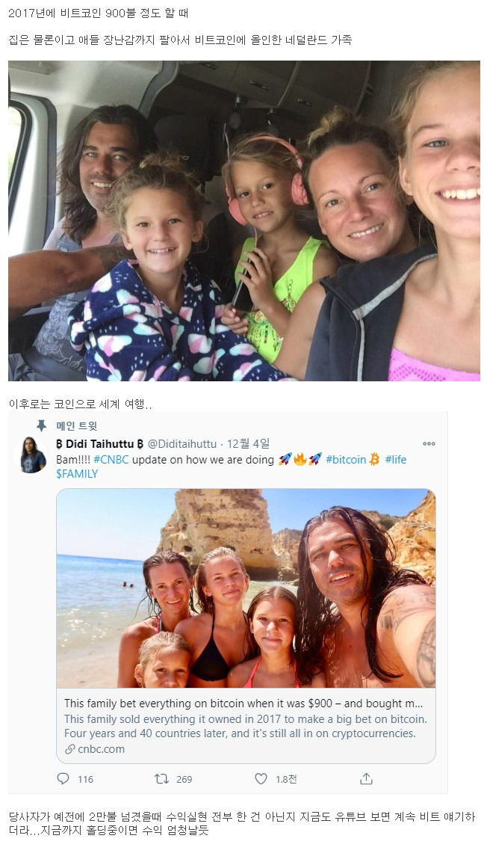Open the #CNBC hashtag

tap(111, 460)
